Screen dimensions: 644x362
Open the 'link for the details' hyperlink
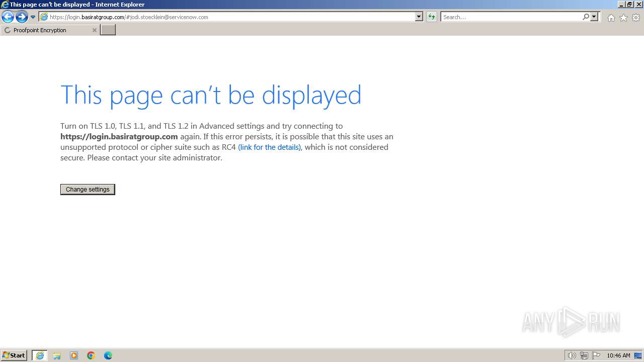tap(270, 147)
